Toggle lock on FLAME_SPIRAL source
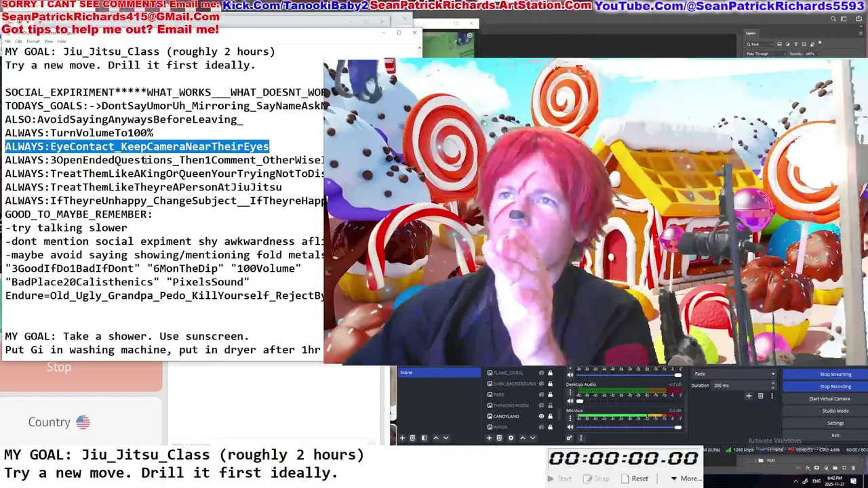 click(x=550, y=373)
